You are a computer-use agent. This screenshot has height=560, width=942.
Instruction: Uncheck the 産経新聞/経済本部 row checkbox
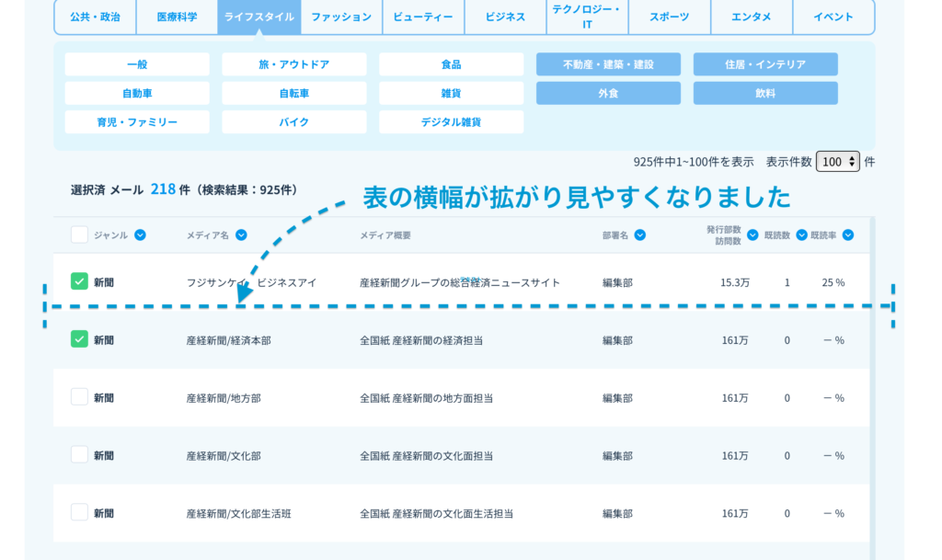(x=79, y=339)
